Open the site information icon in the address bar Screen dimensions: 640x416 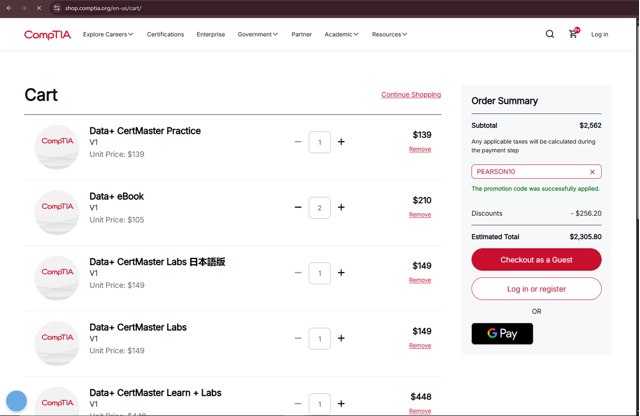[57, 8]
